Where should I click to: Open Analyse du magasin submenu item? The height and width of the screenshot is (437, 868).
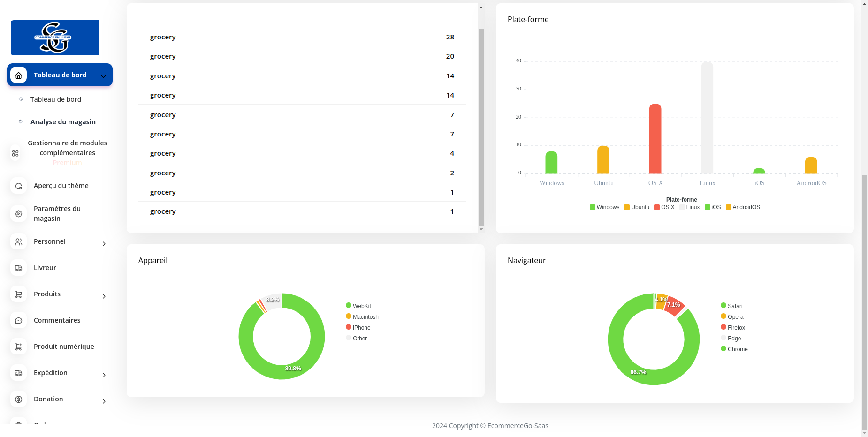[x=63, y=122]
